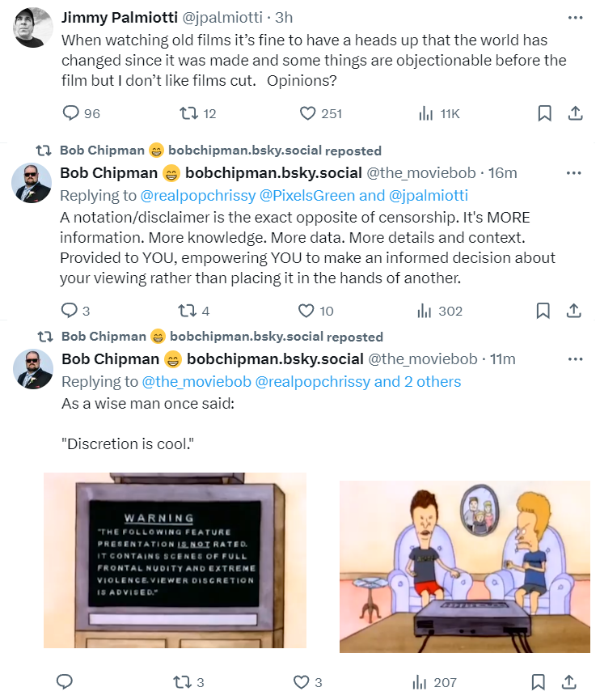Open more options on the 11m tweet
The image size is (600, 700).
[x=576, y=359]
